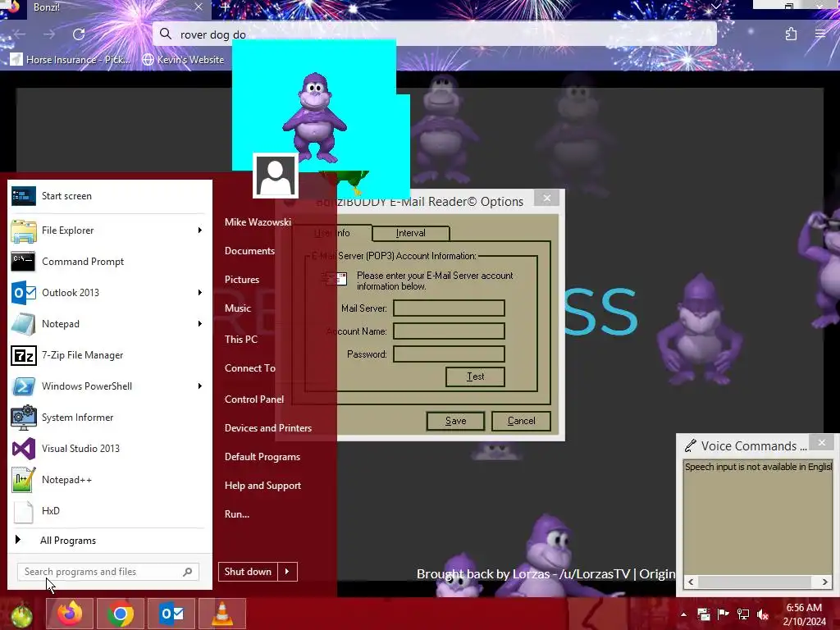
Task: Show hidden tray icons arrow
Action: (x=683, y=614)
